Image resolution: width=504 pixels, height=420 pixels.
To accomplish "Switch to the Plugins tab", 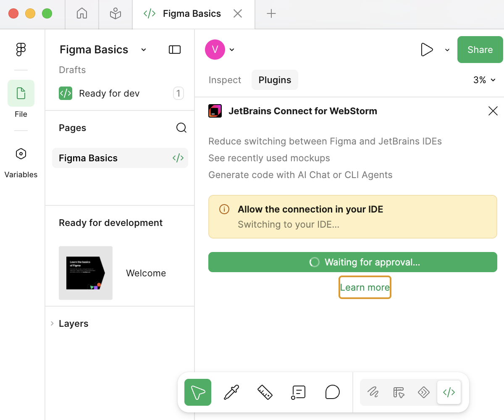I will tap(275, 80).
